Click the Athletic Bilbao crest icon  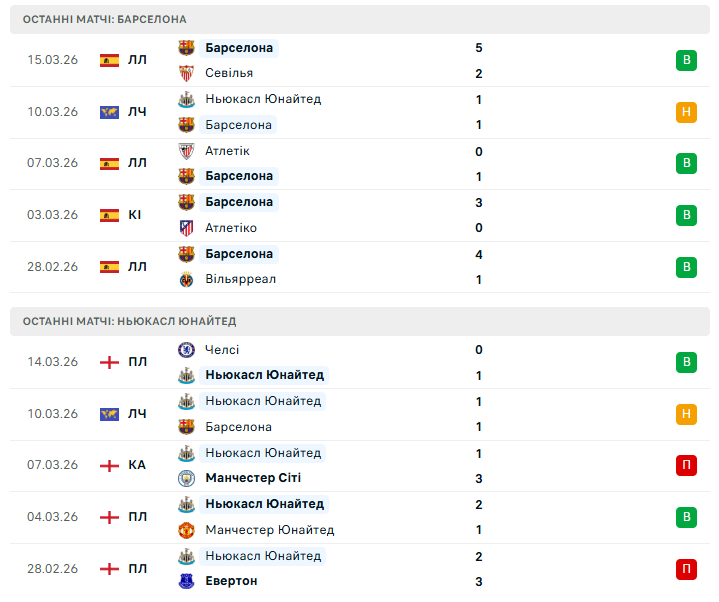186,151
